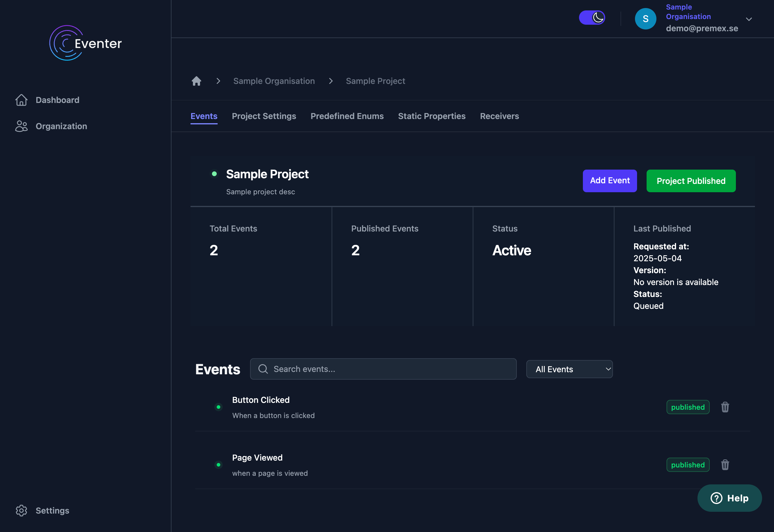Toggle the dark mode switch
Screen dimensions: 774x532
tap(592, 17)
